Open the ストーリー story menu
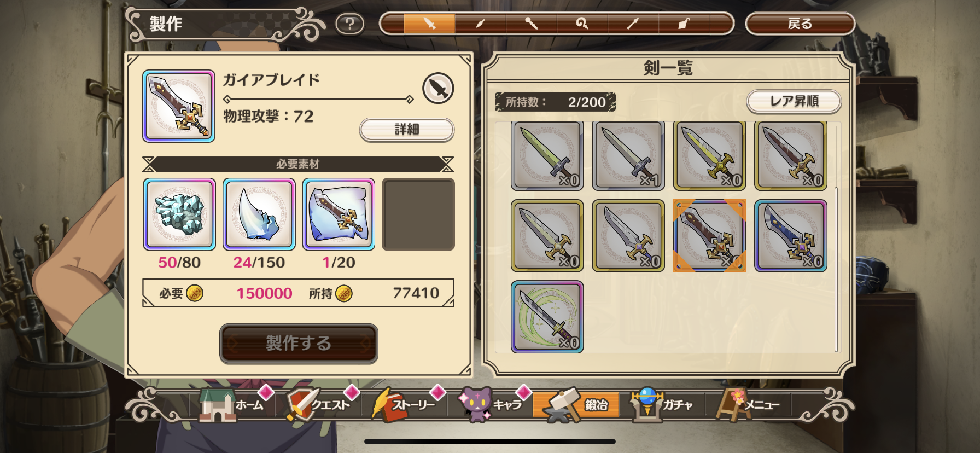Image resolution: width=980 pixels, height=453 pixels. [405, 405]
